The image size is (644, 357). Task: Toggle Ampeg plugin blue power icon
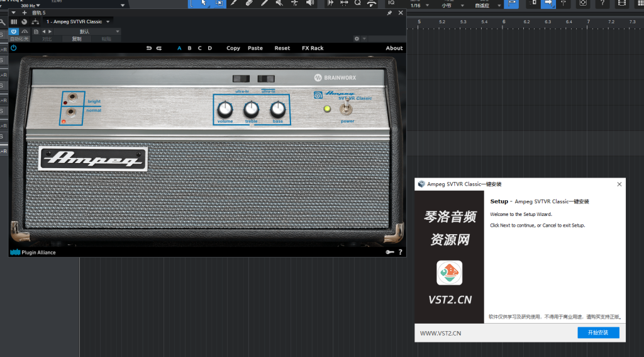coord(14,48)
